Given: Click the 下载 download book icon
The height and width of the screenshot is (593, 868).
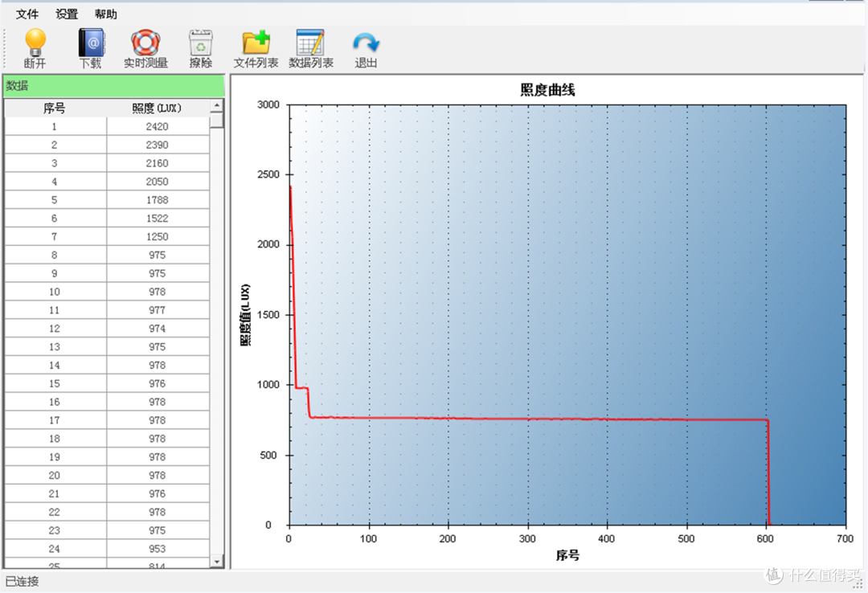Looking at the screenshot, I should pyautogui.click(x=91, y=48).
